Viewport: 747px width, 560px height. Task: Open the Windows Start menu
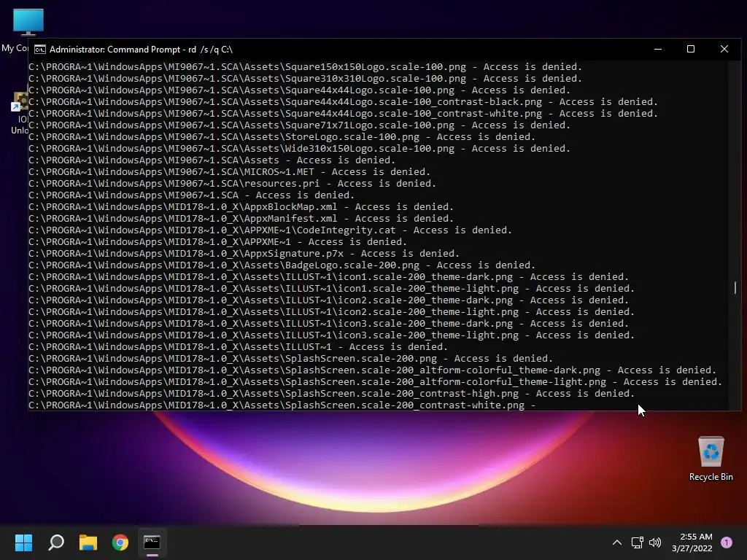point(23,542)
